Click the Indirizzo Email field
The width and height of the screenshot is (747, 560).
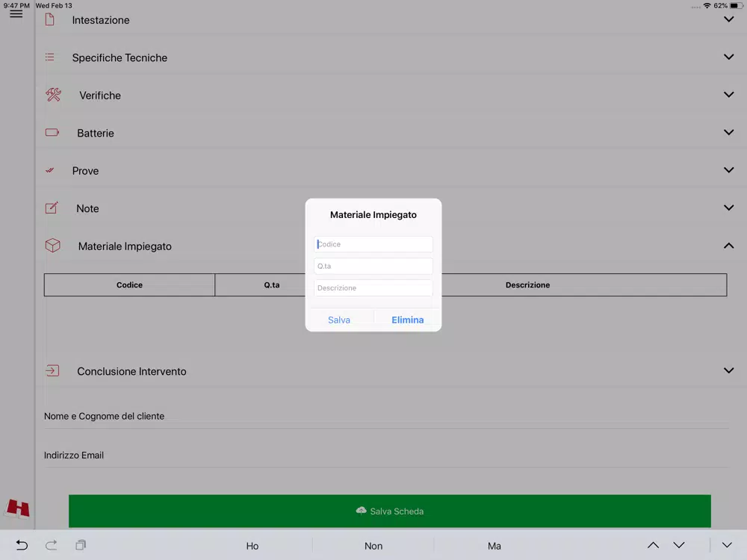click(386, 455)
